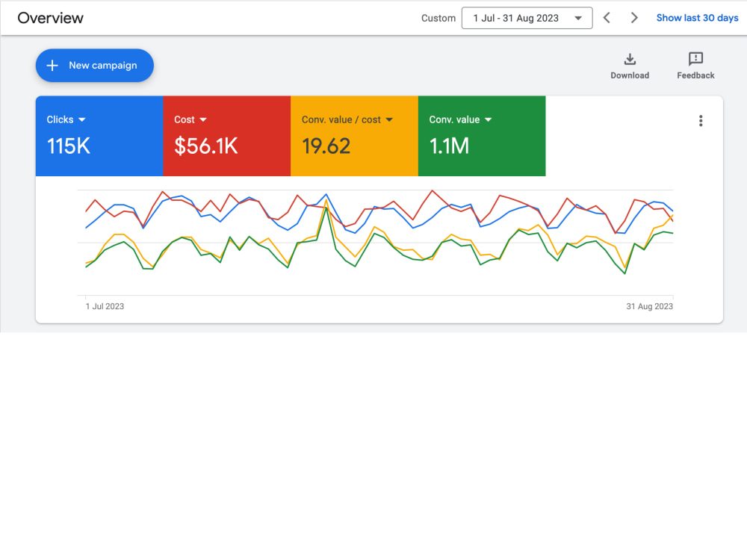Viewport: 747px width, 560px height.
Task: Click the 31 Aug 2023 axis label
Action: click(x=649, y=306)
